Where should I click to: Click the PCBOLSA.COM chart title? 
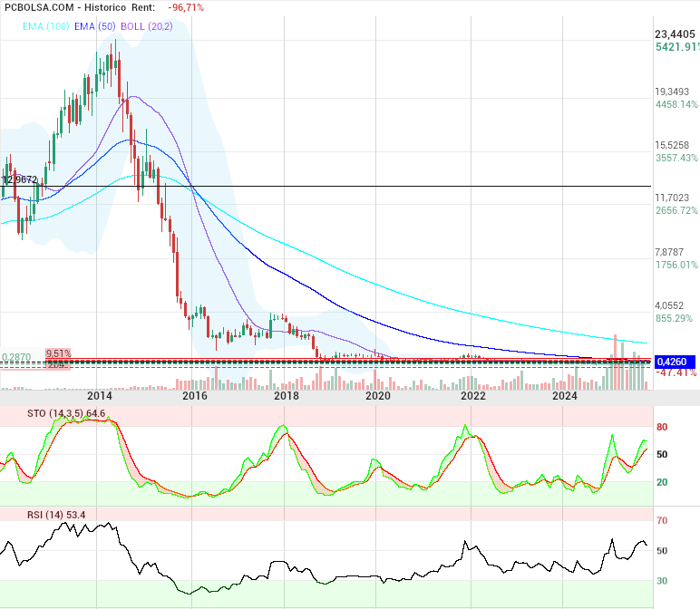(42, 7)
